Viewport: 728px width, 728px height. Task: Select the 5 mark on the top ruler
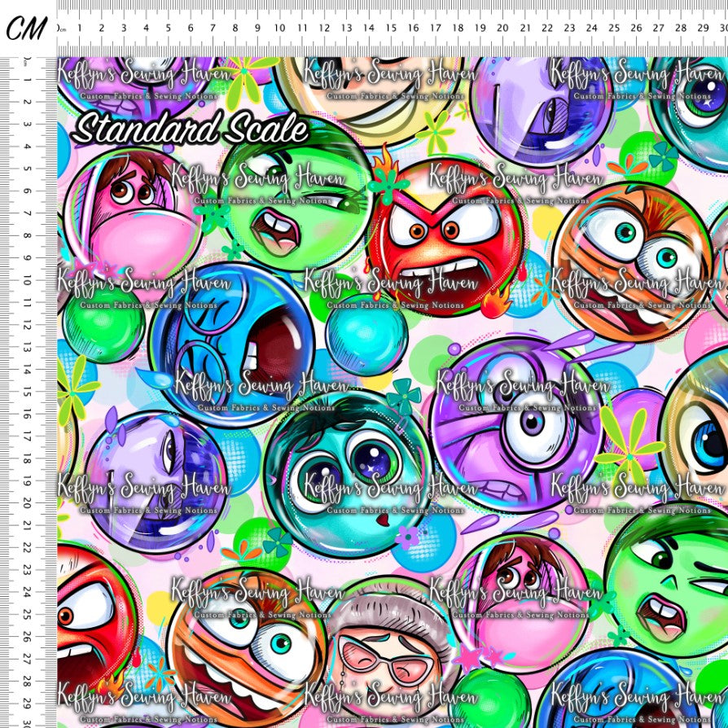pos(168,29)
